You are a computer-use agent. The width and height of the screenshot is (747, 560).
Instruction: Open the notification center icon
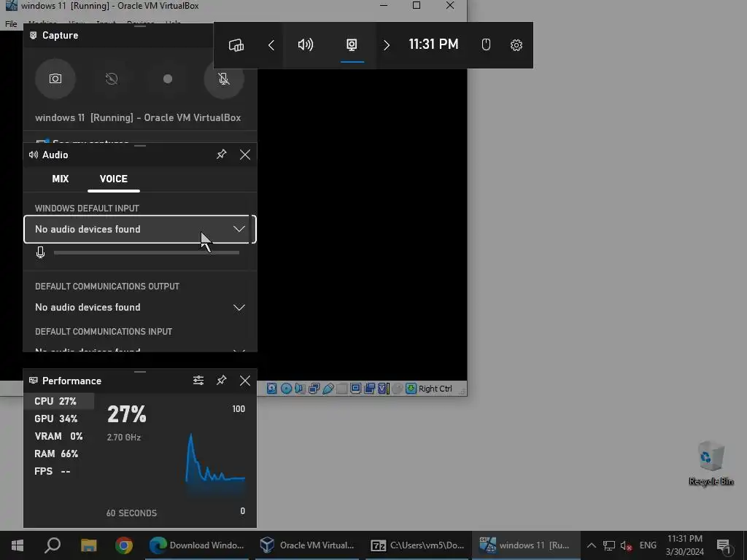(x=724, y=545)
